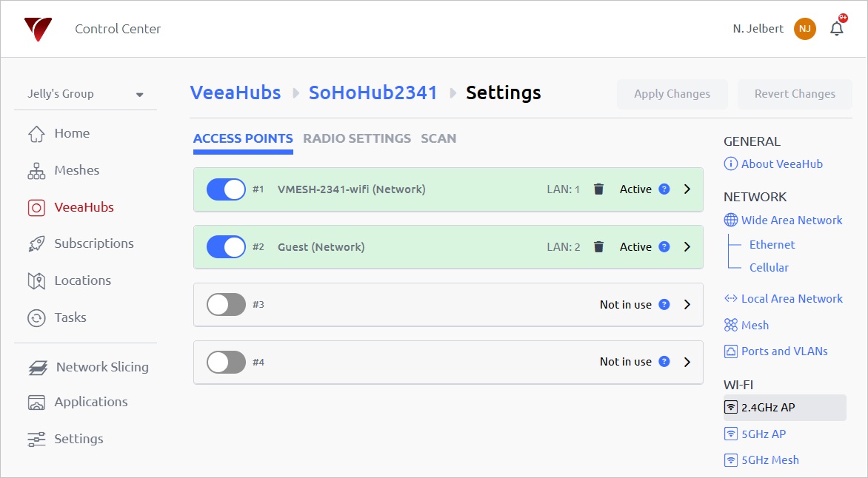This screenshot has height=478, width=868.
Task: Expand access point #3 chevron
Action: [687, 304]
